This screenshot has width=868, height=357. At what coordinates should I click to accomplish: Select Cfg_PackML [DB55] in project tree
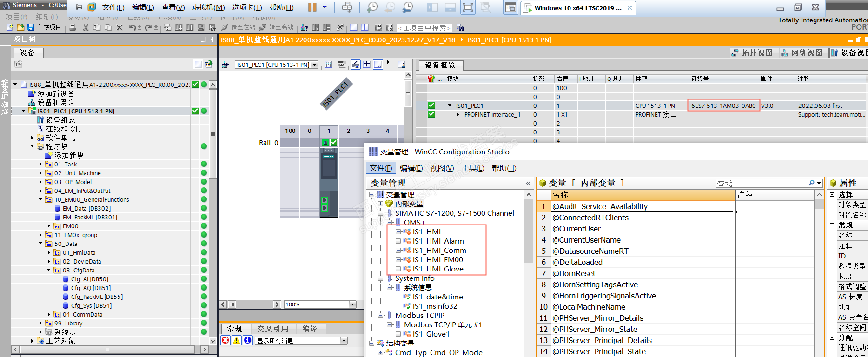point(97,297)
